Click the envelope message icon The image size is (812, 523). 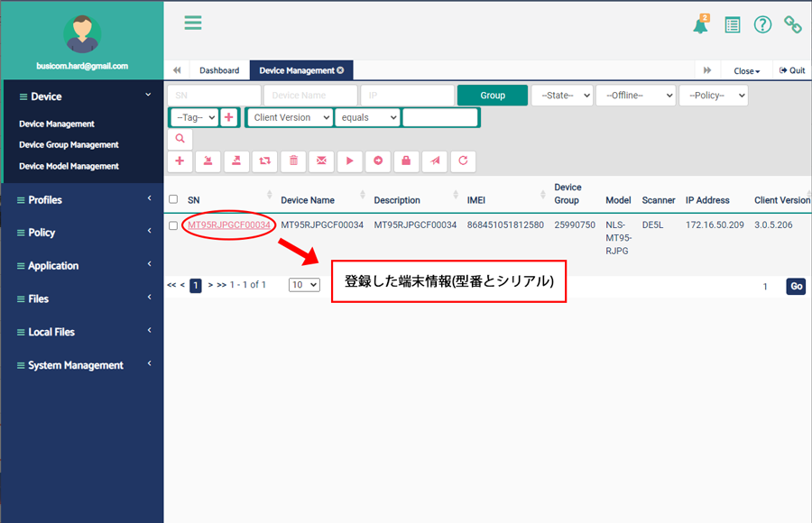pyautogui.click(x=321, y=161)
